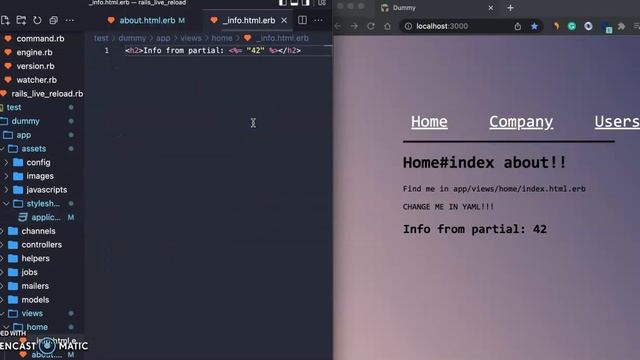
Task: Go forward in the browser
Action: 354,26
